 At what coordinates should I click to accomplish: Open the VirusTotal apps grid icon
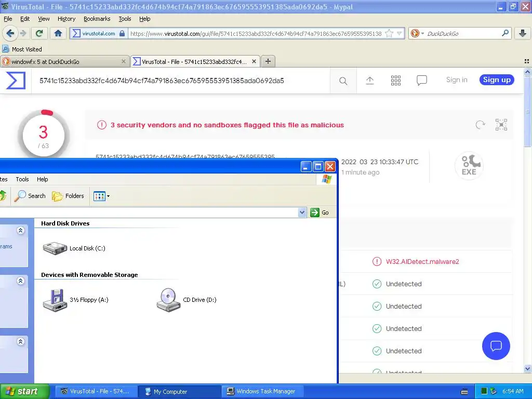[395, 81]
